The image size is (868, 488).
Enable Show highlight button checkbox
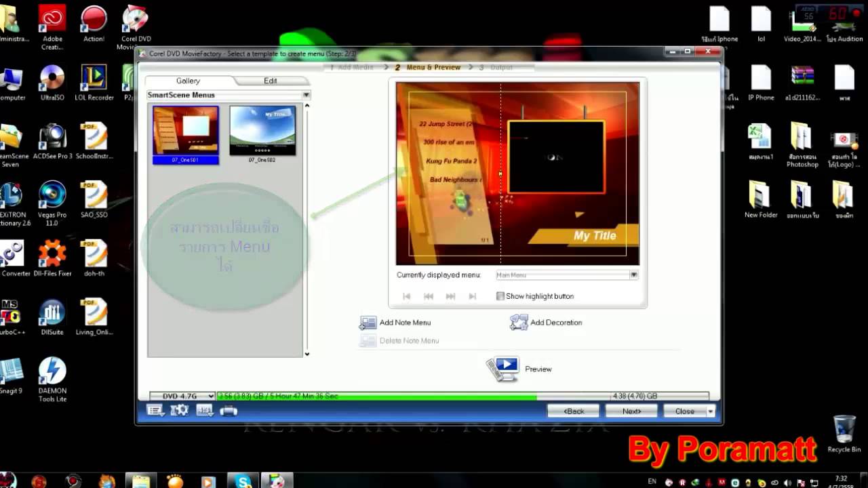[x=500, y=296]
